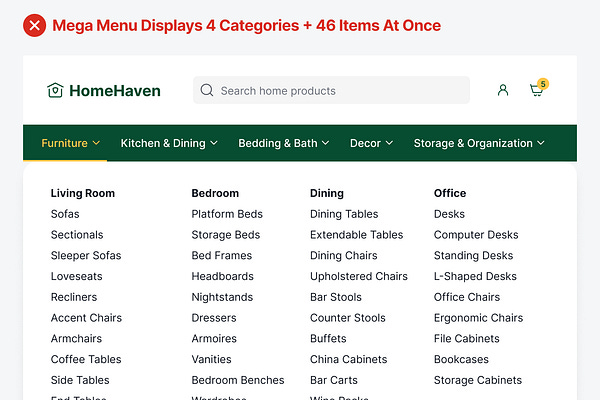
Task: Open the shopping cart icon
Action: 537,90
